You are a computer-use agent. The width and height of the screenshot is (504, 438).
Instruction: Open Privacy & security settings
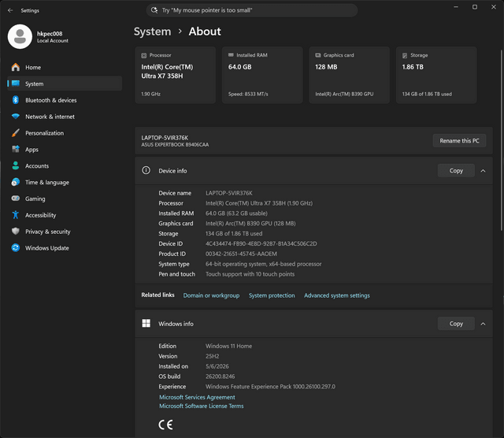pos(65,232)
